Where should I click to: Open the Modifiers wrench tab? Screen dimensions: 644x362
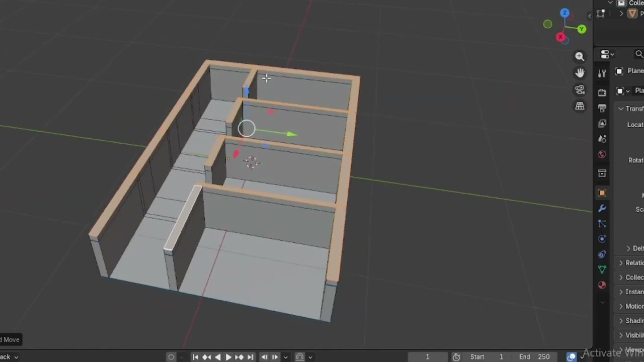(602, 208)
